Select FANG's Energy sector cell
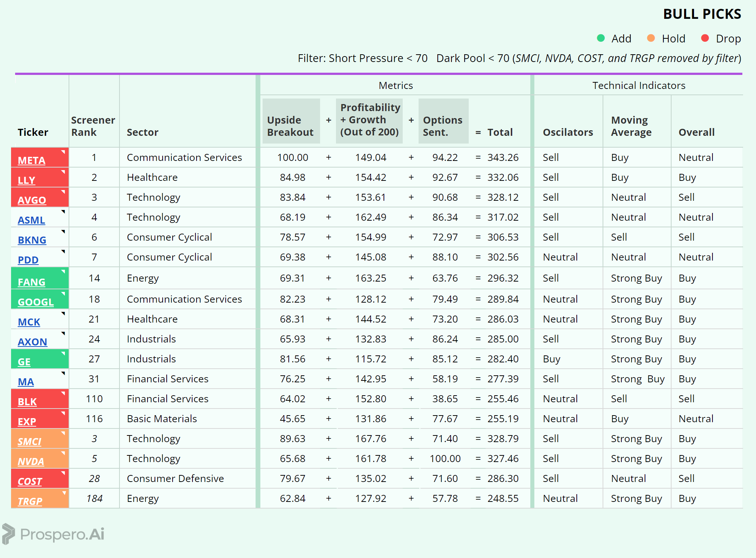The height and width of the screenshot is (558, 756). [143, 278]
